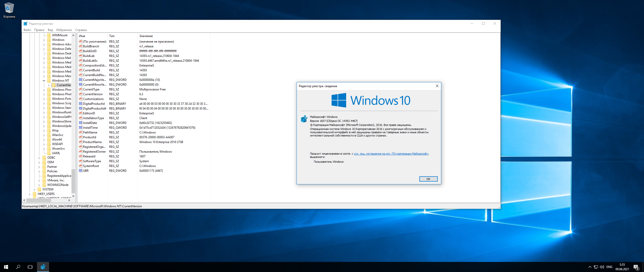Click the Registry Editor title bar icon
Screen dimensions: 644x272
(x=25, y=24)
